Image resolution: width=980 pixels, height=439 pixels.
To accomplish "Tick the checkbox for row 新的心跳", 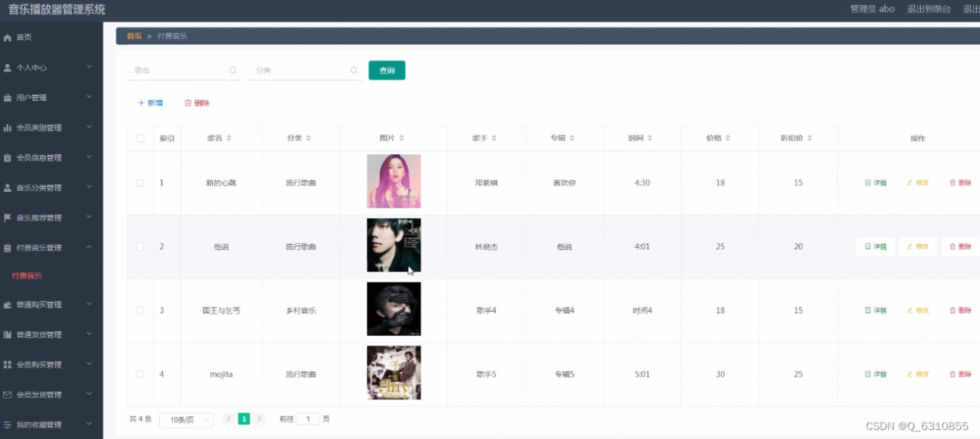I will pos(139,183).
